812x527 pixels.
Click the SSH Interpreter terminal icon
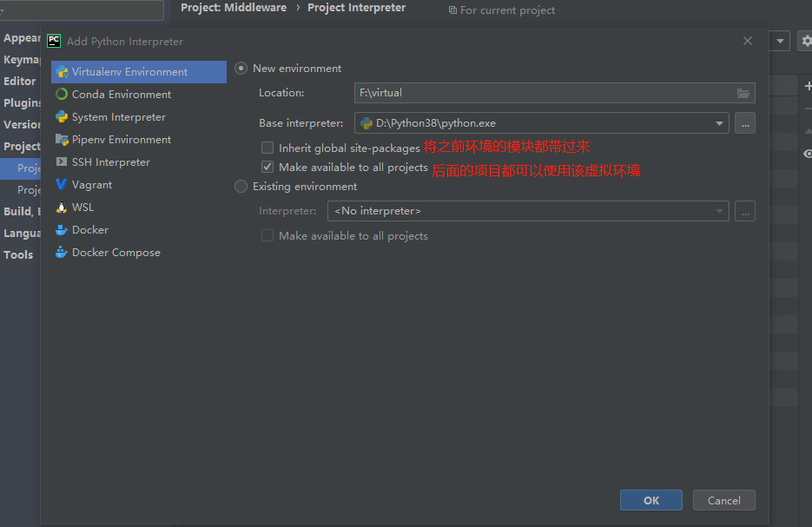62,162
